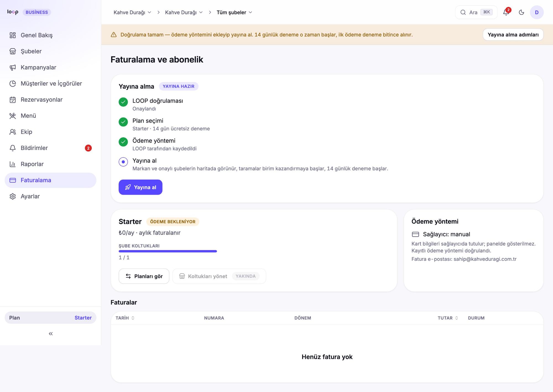Open notifications from the top bar bell
Viewport: 553px width, 392px height.
pos(506,12)
